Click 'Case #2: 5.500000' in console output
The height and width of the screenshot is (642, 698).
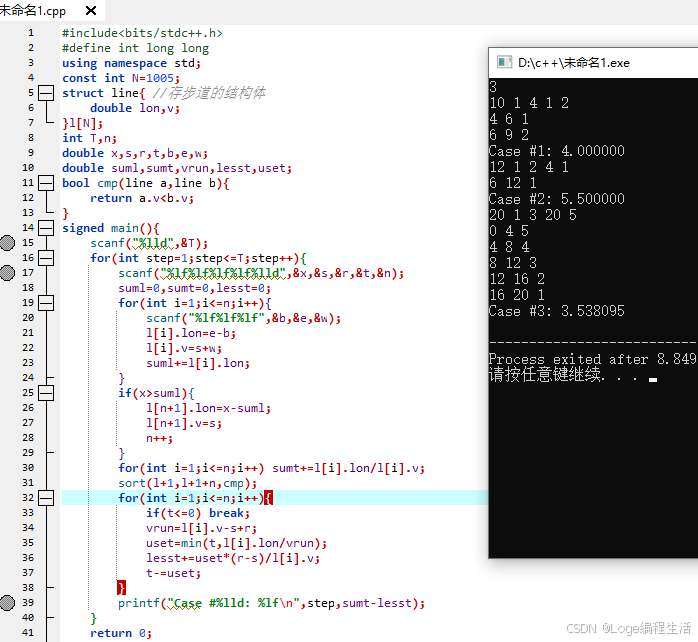coord(556,199)
